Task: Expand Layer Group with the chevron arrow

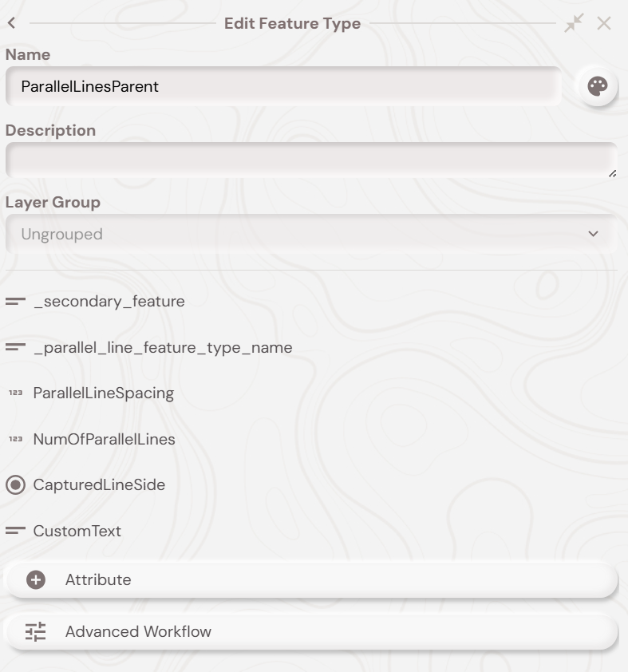Action: (x=593, y=234)
